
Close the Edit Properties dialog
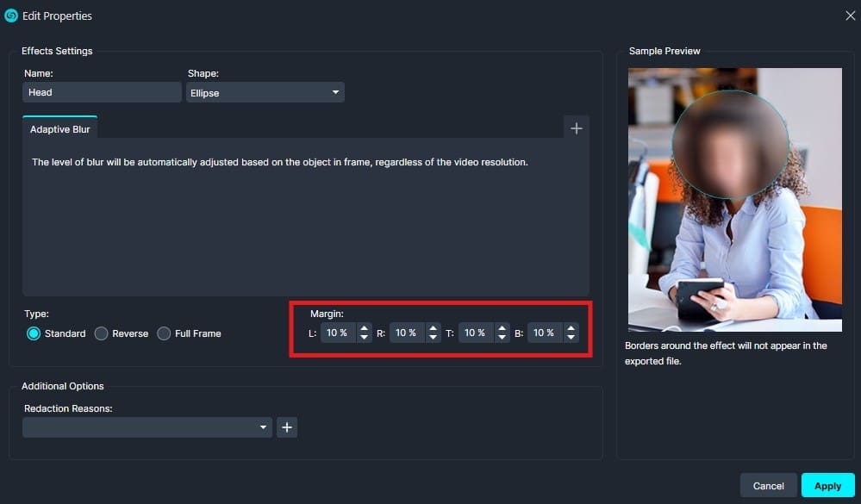(849, 16)
